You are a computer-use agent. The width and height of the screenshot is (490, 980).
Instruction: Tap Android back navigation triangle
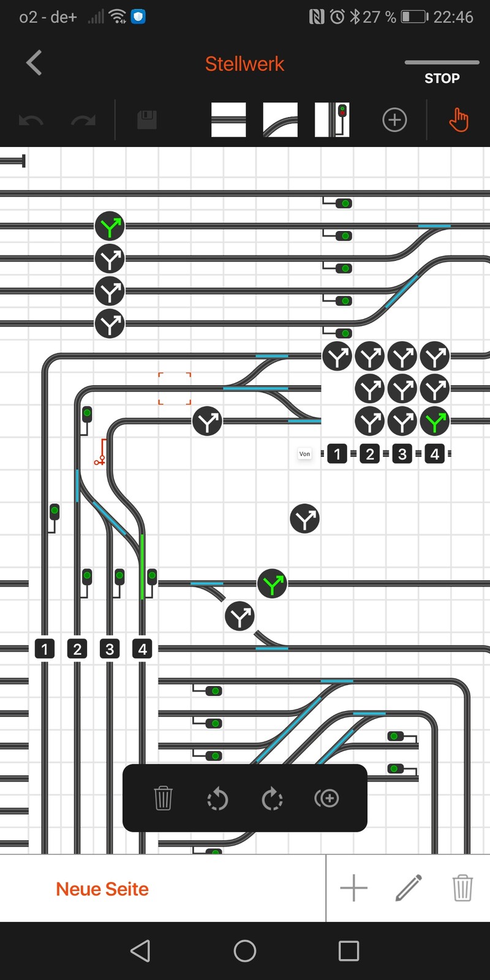click(140, 951)
